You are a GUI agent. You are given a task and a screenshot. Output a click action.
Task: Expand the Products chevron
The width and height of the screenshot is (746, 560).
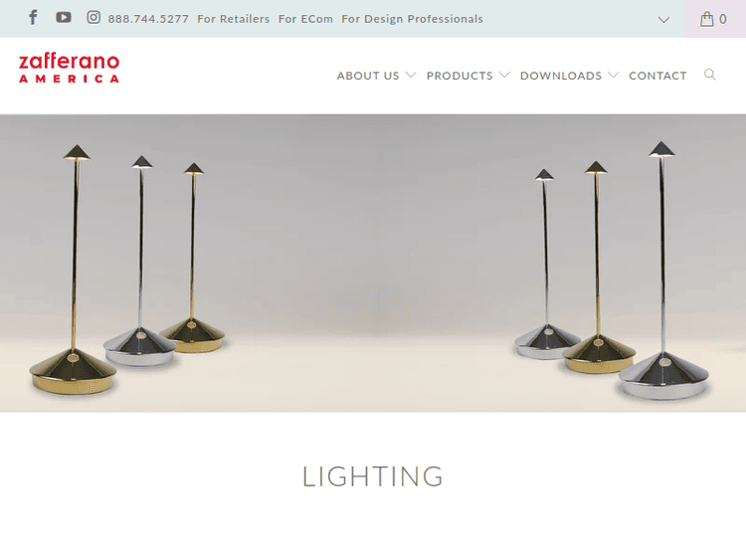pyautogui.click(x=504, y=76)
